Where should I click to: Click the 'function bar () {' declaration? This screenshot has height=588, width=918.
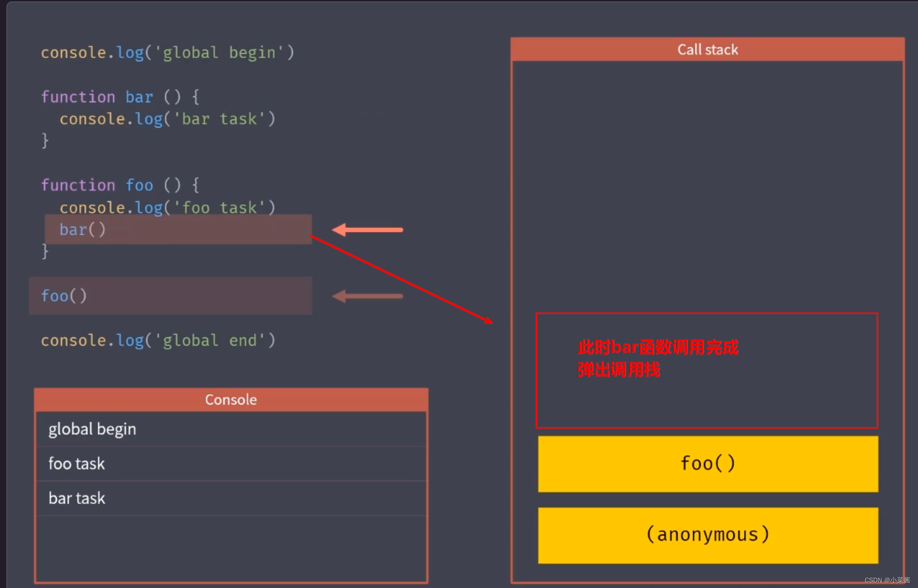coord(120,97)
